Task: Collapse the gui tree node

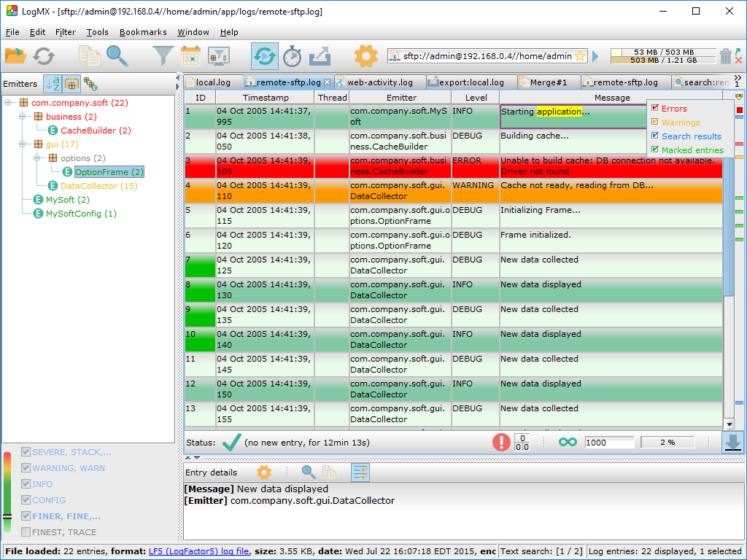Action: tap(23, 144)
